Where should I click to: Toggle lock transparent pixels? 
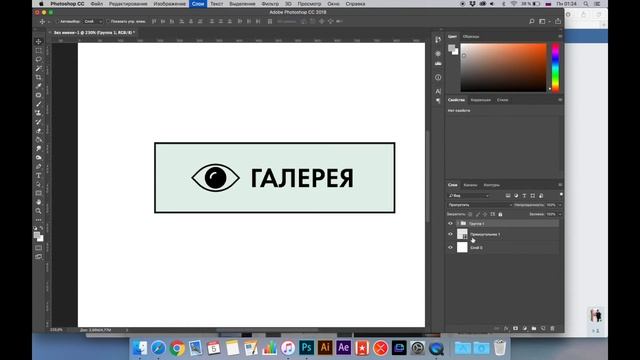click(470, 214)
